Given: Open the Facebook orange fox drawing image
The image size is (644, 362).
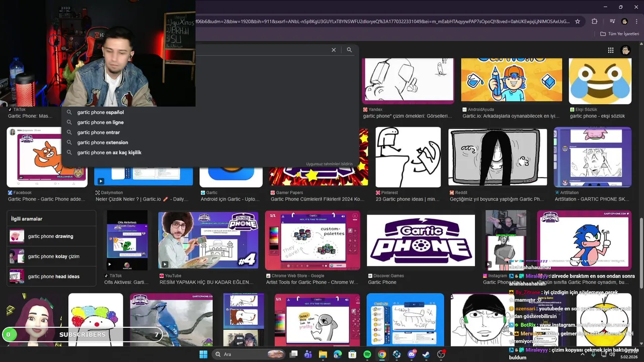Looking at the screenshot, I should click(x=47, y=157).
